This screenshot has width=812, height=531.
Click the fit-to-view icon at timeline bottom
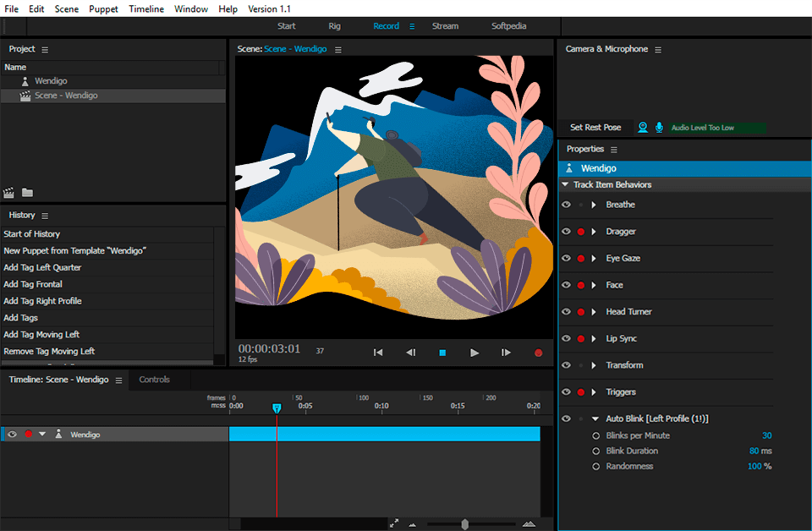[394, 523]
